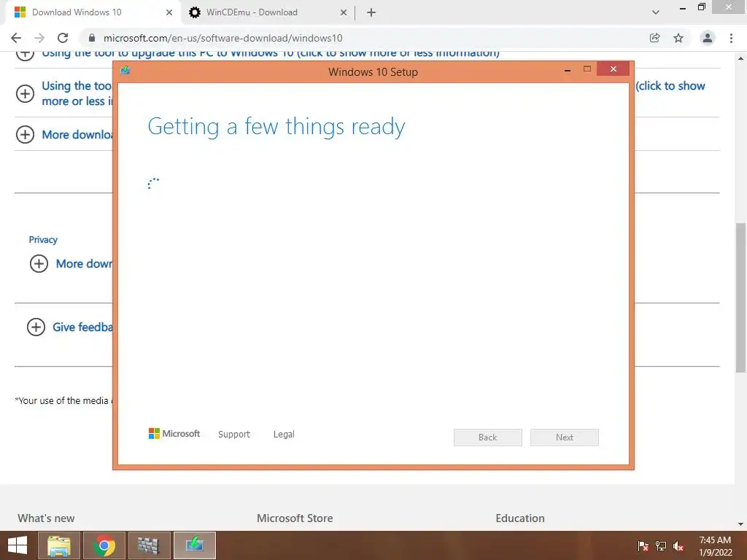Open Chrome's three-dot menu
This screenshot has width=747, height=560.
tap(731, 38)
